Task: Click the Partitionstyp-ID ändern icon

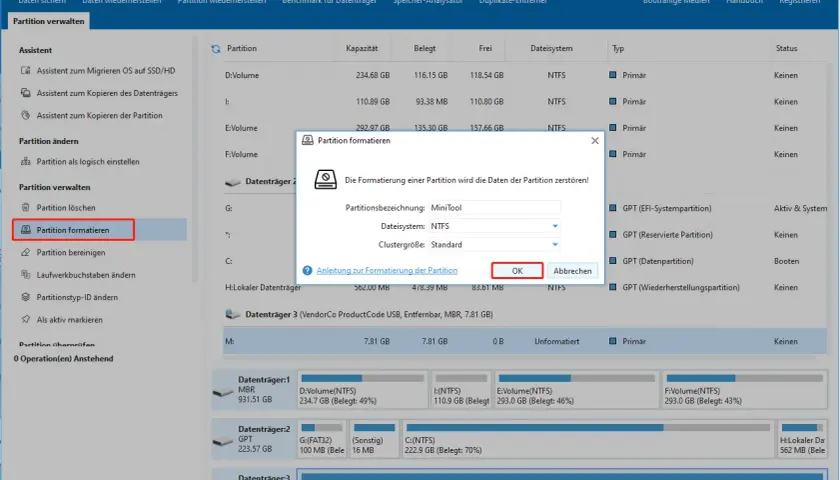Action: pyautogui.click(x=25, y=297)
